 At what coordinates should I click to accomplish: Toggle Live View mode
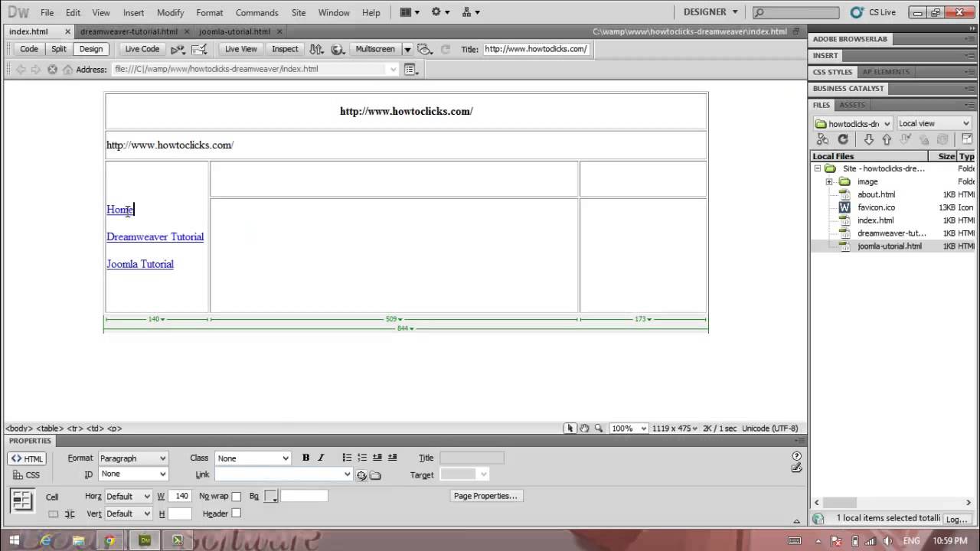[x=240, y=49]
